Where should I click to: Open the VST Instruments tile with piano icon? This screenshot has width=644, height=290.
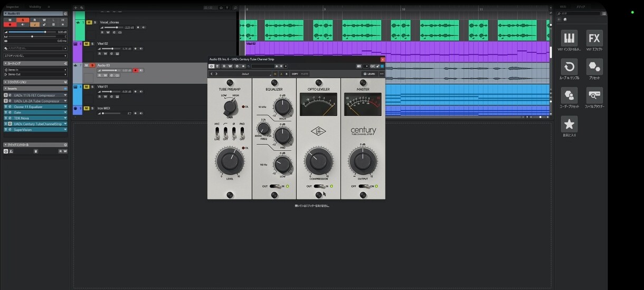click(569, 38)
